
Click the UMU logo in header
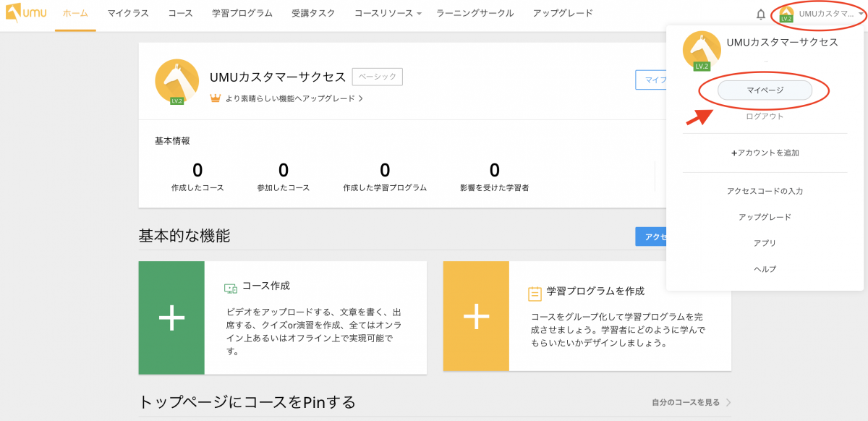point(26,14)
